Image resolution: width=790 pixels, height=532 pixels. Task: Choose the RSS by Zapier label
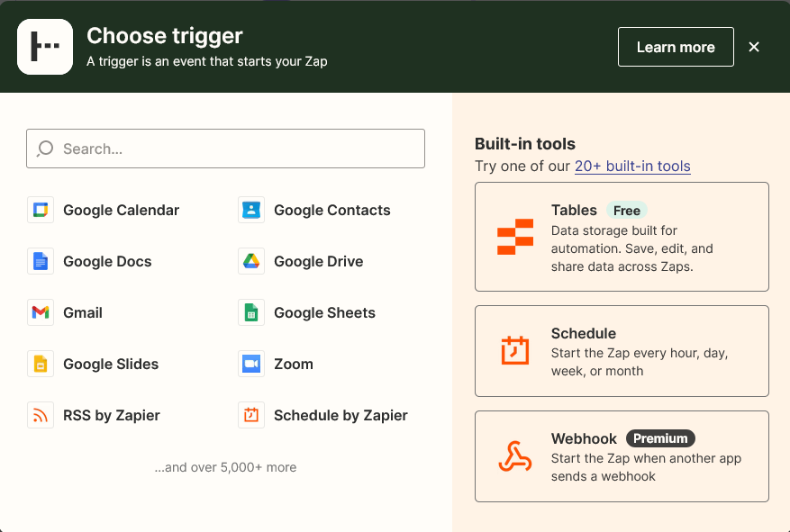click(x=112, y=415)
